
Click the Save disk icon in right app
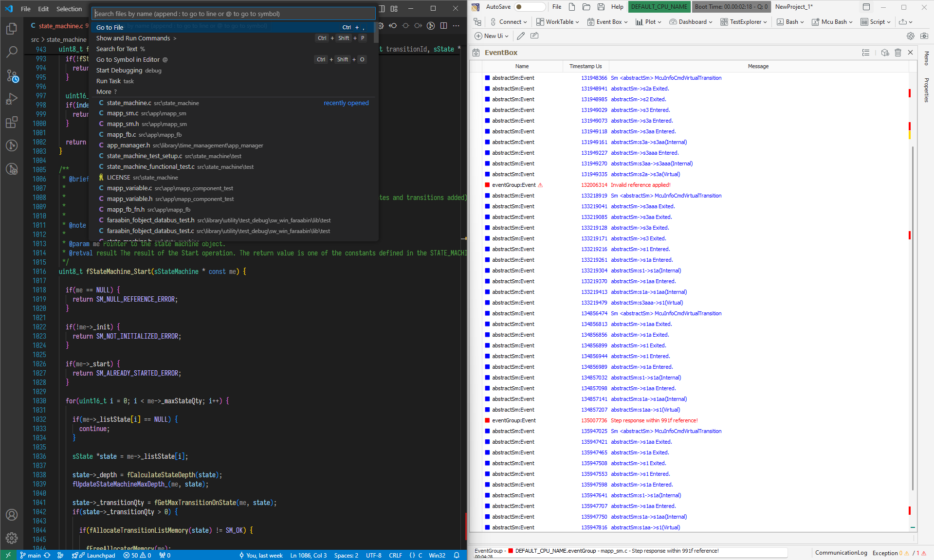point(601,7)
